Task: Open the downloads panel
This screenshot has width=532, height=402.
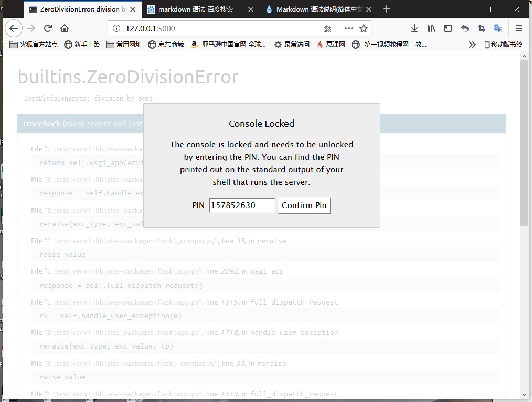Action: pos(414,28)
